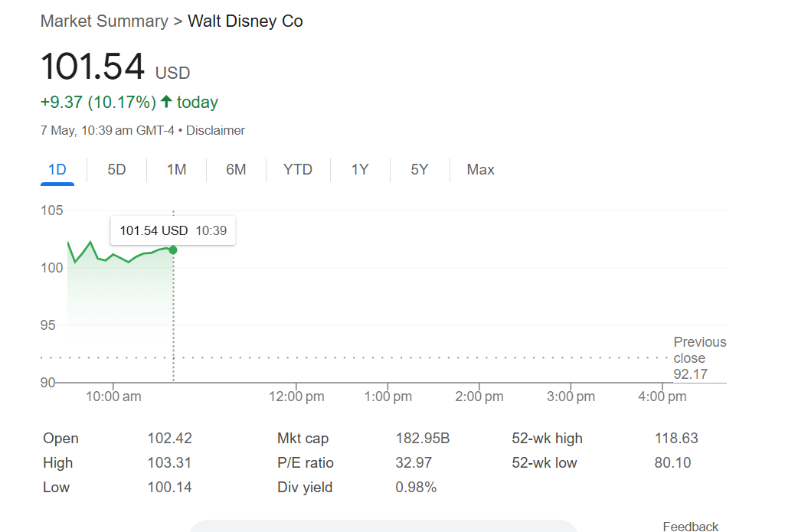Open the Feedback link
Viewport: 785px width, 532px height.
[690, 526]
